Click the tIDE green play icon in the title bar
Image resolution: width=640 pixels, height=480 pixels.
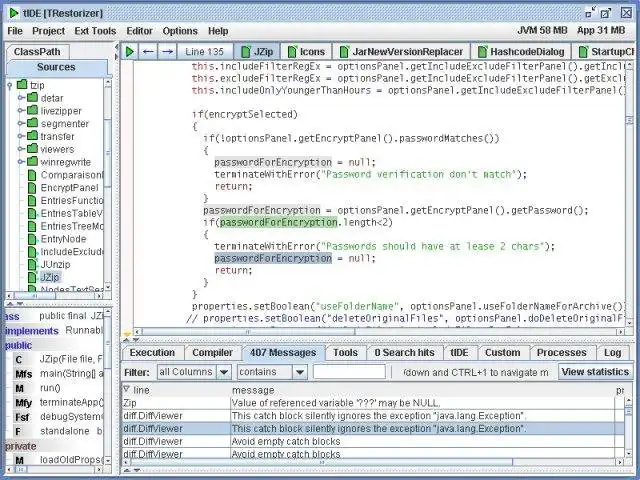[13, 13]
